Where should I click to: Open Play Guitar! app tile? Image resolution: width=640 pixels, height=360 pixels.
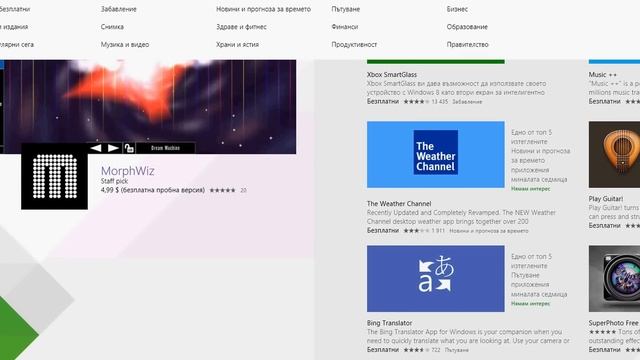[614, 154]
